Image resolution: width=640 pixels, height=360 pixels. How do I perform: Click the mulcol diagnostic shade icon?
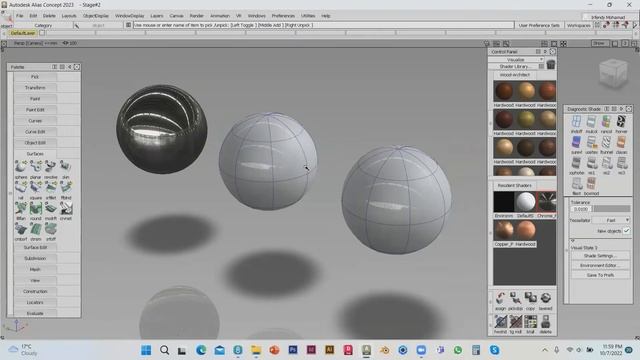pos(591,121)
